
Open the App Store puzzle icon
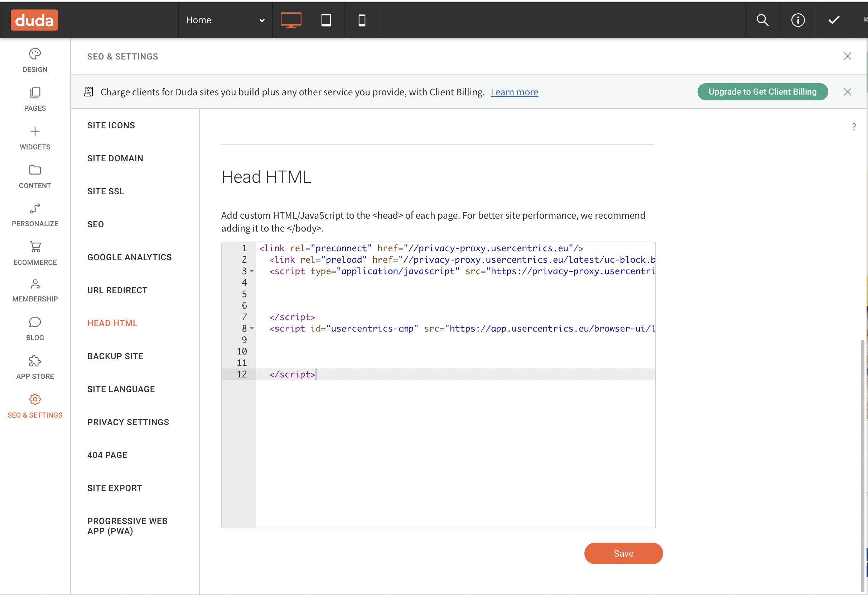tap(35, 361)
